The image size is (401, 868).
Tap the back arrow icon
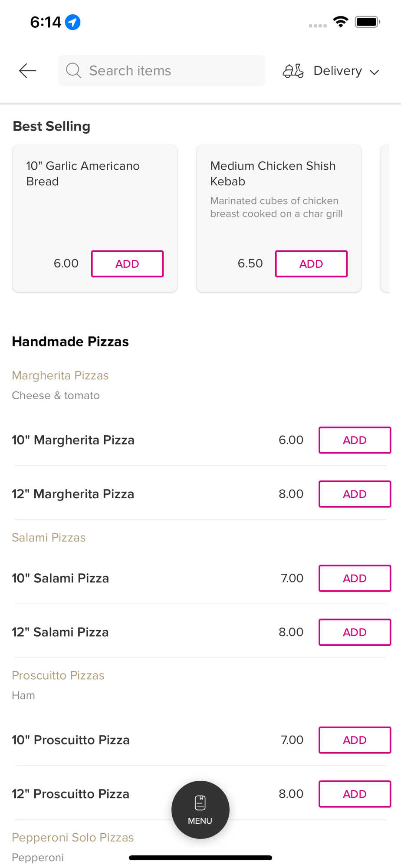pyautogui.click(x=27, y=71)
